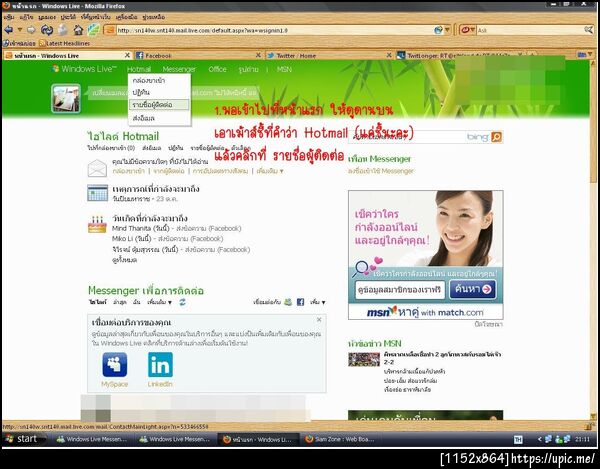Select รายชื่อผู้ติดต่อ in Hotmail dropdown menu
Viewport: 600px width, 469px height.
pos(159,105)
